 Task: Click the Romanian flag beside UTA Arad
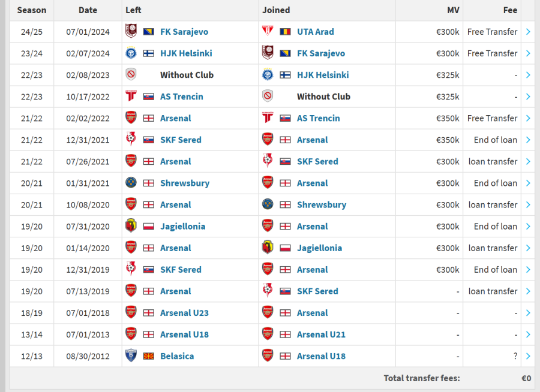coord(285,32)
